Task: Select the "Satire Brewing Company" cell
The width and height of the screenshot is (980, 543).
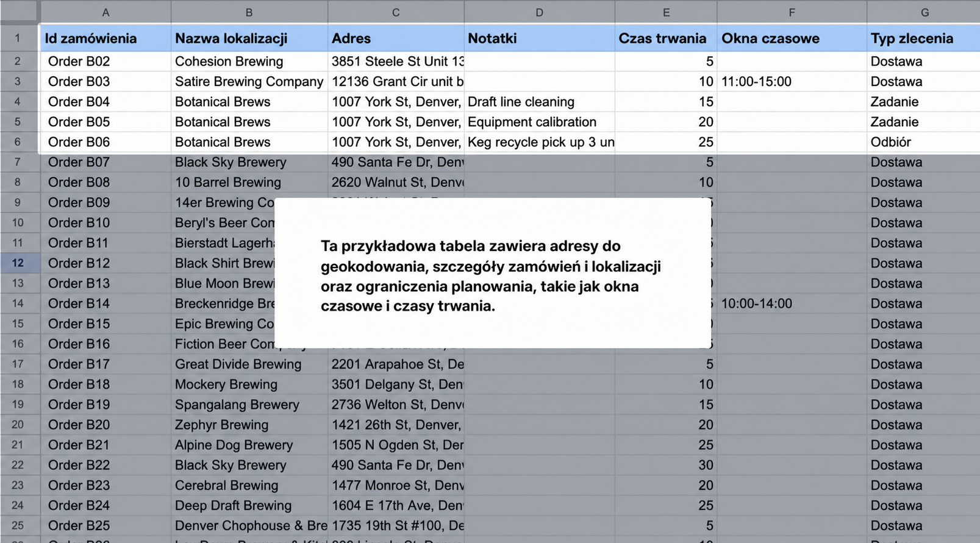Action: [249, 82]
